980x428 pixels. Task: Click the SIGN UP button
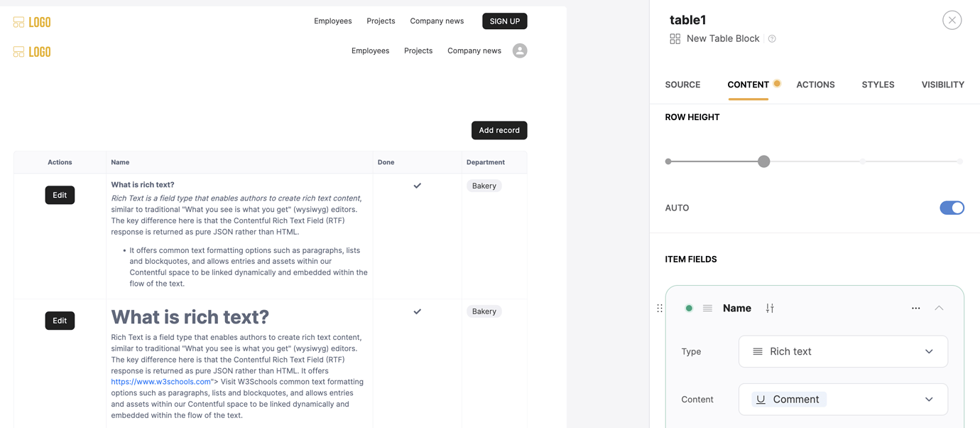click(x=504, y=21)
